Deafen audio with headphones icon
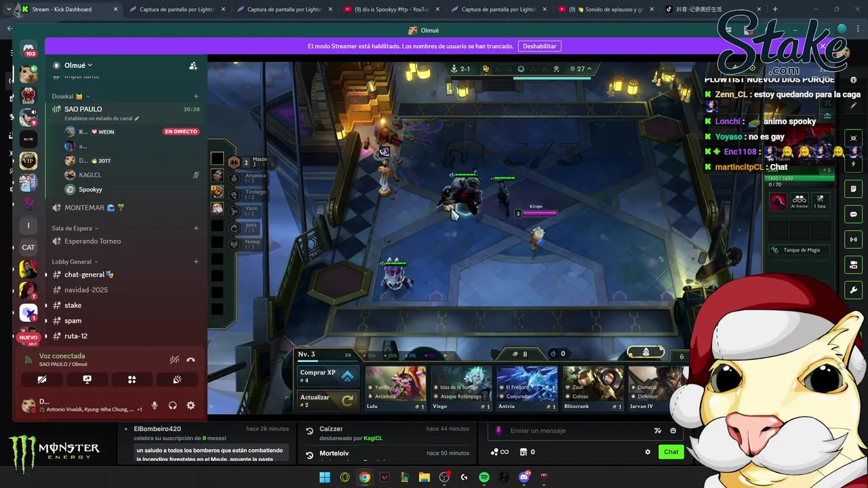This screenshot has height=488, width=868. point(173,405)
